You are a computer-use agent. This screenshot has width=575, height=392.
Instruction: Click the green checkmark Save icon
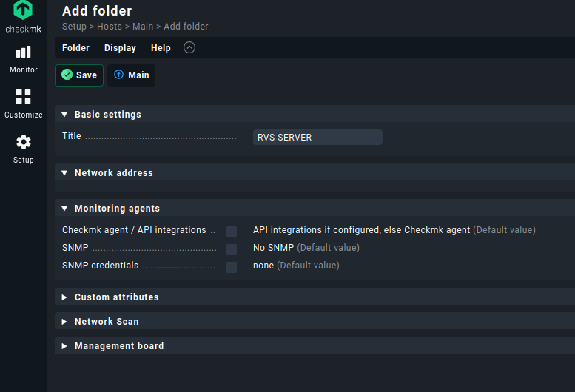click(67, 75)
